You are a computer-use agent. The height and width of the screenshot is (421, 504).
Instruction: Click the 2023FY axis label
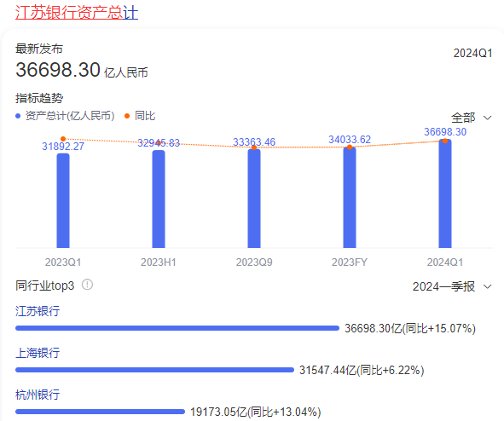[x=350, y=262]
